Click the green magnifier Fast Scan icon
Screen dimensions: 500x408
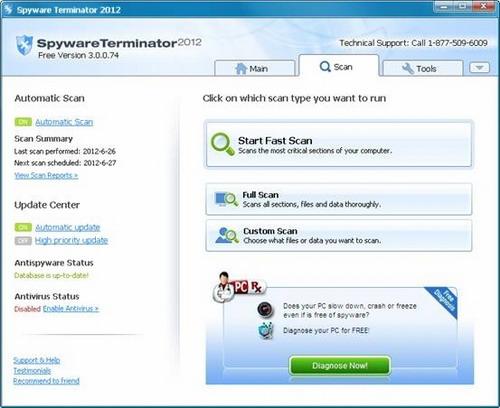pyautogui.click(x=223, y=144)
